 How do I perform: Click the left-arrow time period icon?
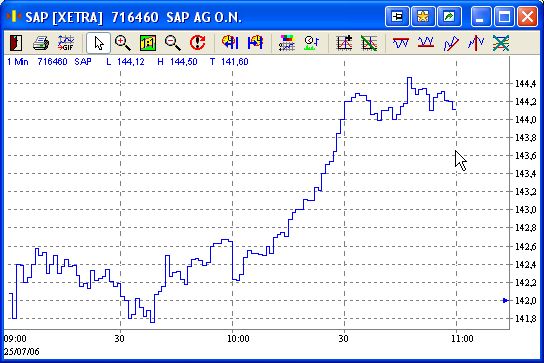click(x=230, y=43)
